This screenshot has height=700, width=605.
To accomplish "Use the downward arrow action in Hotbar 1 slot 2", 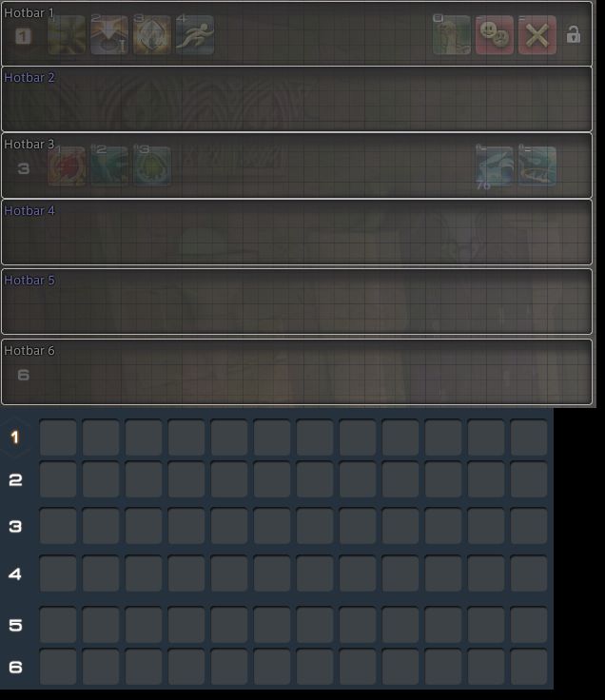I will click(109, 35).
